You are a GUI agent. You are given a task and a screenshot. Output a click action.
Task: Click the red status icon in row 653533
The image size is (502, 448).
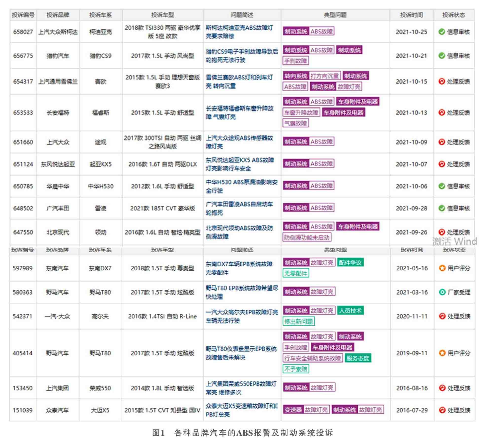click(x=442, y=112)
